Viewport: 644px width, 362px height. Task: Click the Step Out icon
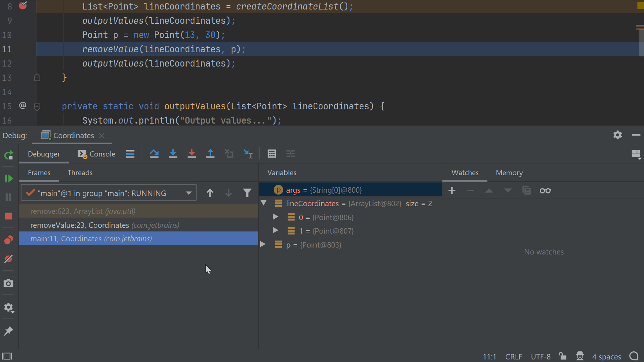tap(210, 154)
